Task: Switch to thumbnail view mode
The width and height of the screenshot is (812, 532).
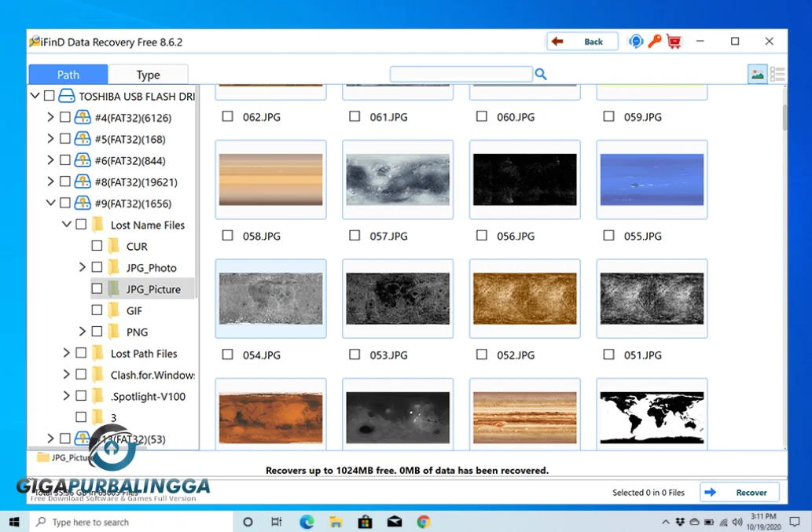Action: tap(756, 74)
